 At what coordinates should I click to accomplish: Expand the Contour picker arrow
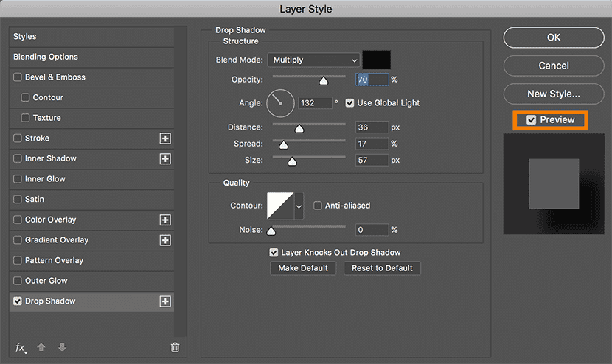299,206
